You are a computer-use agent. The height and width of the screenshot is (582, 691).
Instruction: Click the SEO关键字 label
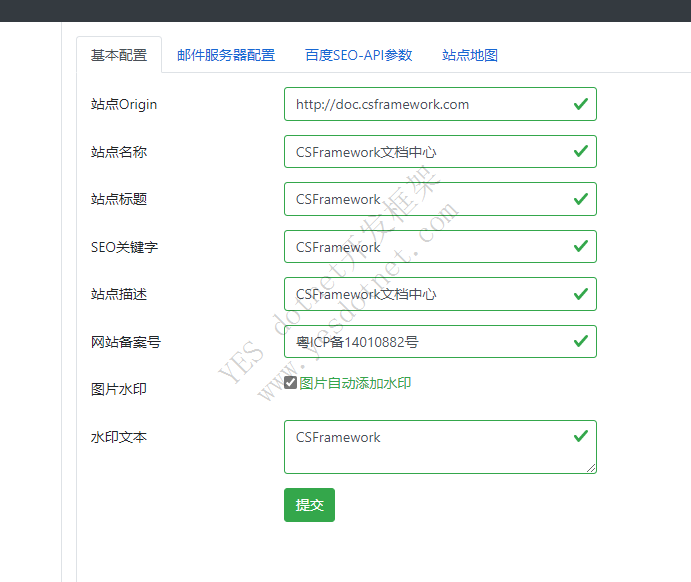point(124,247)
